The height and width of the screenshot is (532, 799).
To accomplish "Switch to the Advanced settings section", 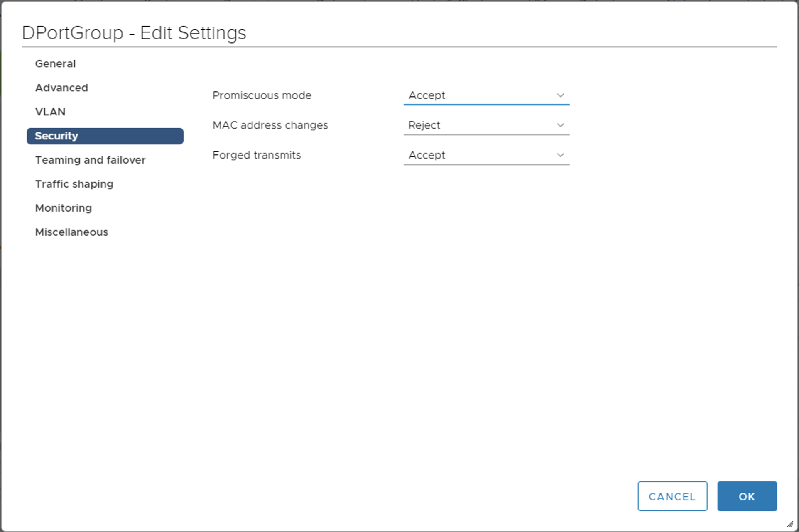I will (61, 88).
